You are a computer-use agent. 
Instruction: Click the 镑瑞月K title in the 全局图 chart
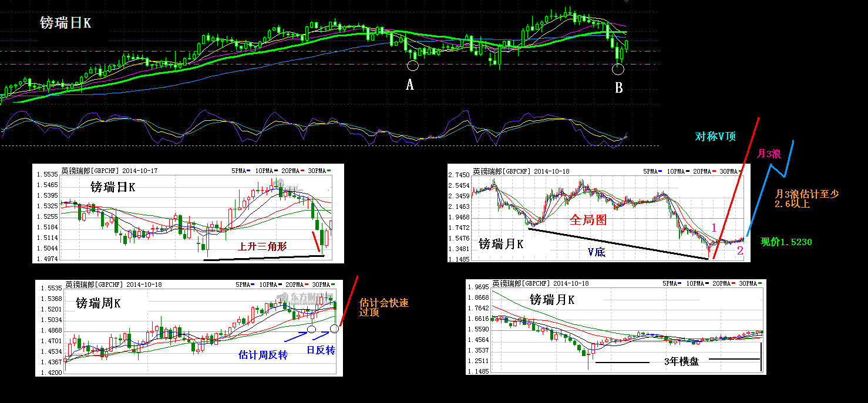pos(502,243)
